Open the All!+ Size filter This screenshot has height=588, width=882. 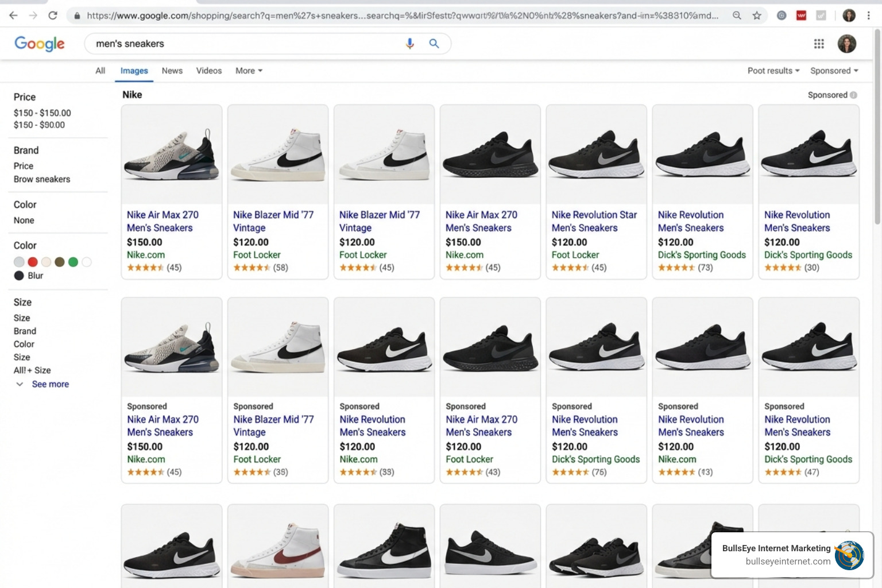(x=32, y=370)
